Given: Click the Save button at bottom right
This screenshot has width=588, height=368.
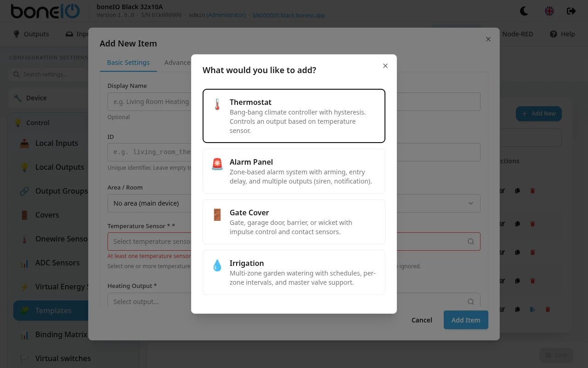Looking at the screenshot, I should point(556,355).
